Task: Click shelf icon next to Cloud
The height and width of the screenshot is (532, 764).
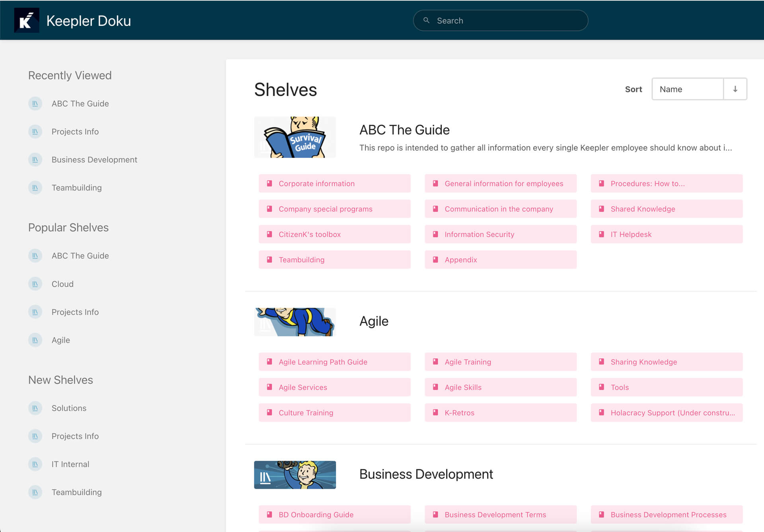Action: pos(35,284)
